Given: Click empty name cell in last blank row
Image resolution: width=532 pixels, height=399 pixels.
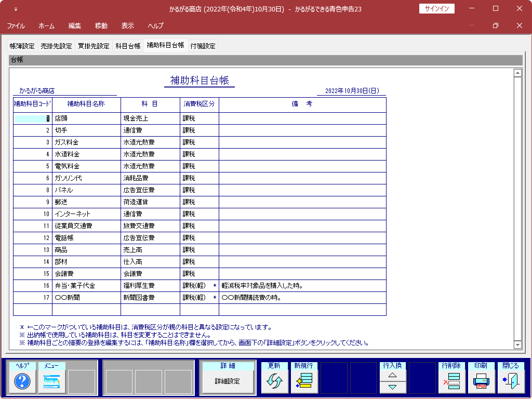Looking at the screenshot, I should 87,310.
